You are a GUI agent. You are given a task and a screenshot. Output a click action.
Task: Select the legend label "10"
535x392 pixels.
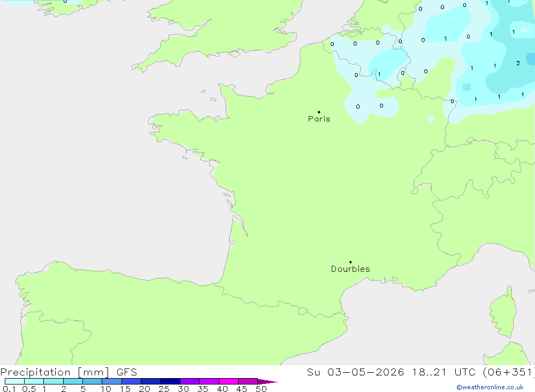click(x=106, y=389)
